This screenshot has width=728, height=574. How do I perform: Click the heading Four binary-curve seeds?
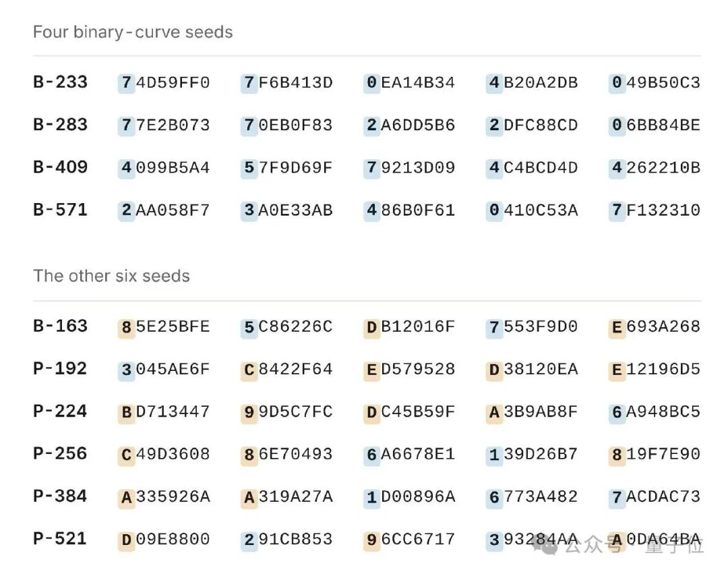(133, 32)
